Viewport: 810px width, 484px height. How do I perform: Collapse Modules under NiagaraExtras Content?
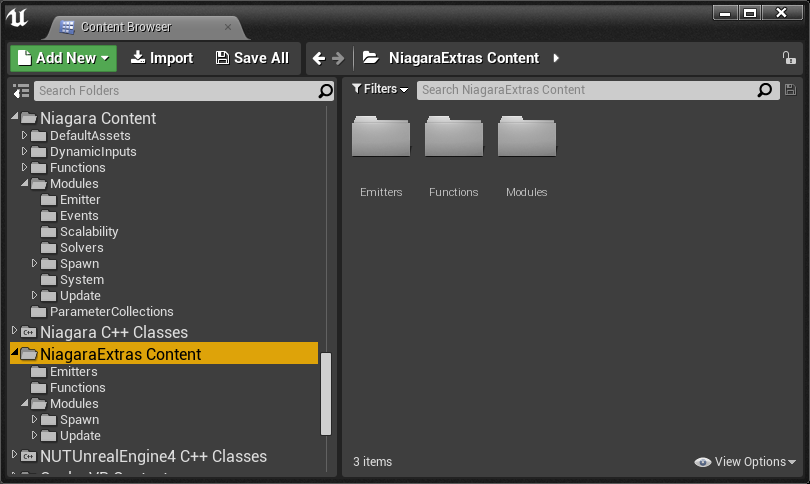click(x=25, y=402)
